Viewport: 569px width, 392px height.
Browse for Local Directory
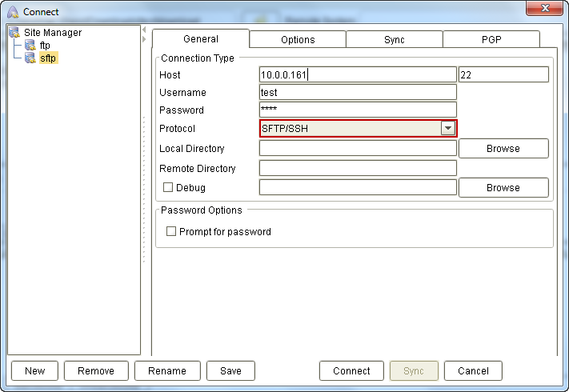click(503, 149)
